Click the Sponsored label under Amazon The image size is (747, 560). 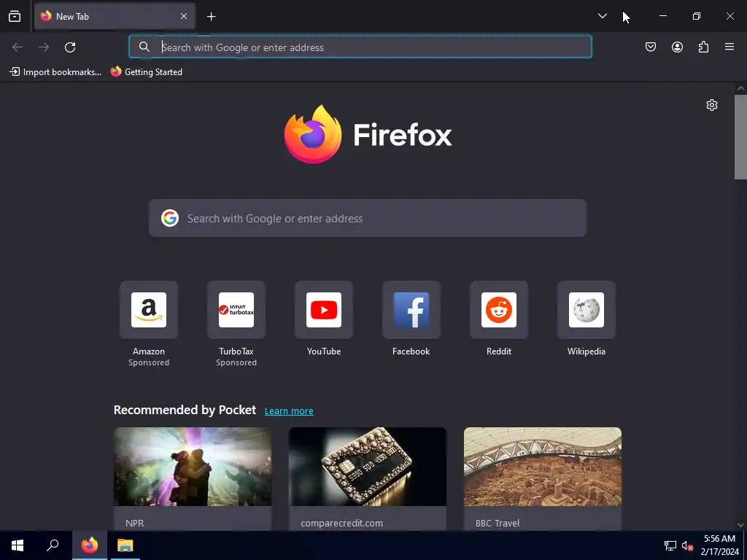click(149, 363)
